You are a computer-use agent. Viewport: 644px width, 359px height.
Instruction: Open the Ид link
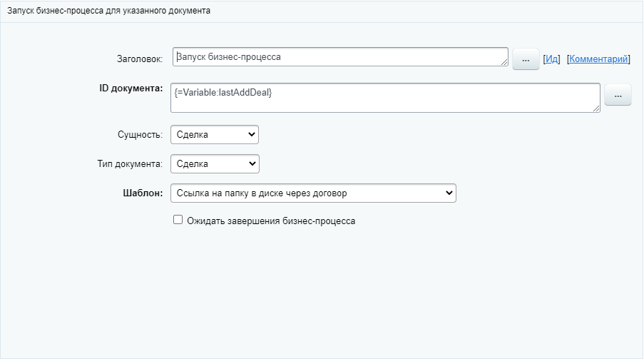[551, 59]
